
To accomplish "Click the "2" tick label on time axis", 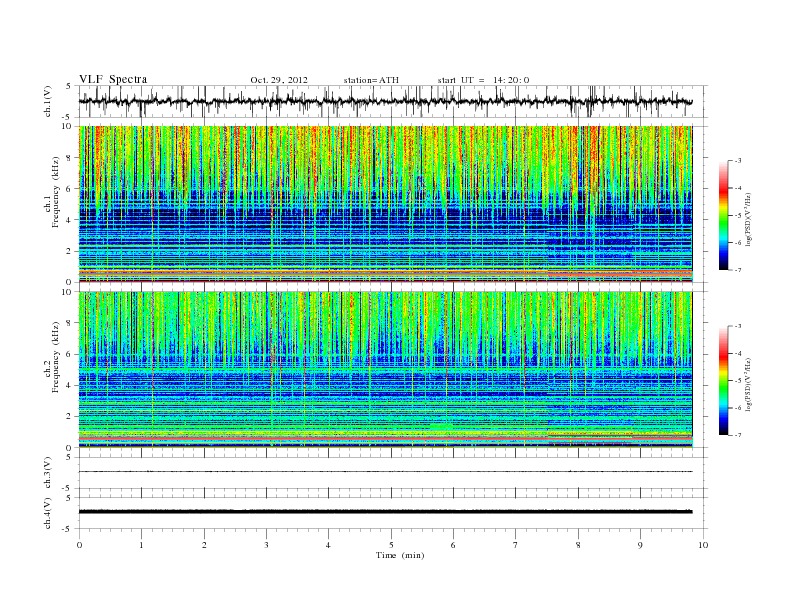I will click(204, 545).
